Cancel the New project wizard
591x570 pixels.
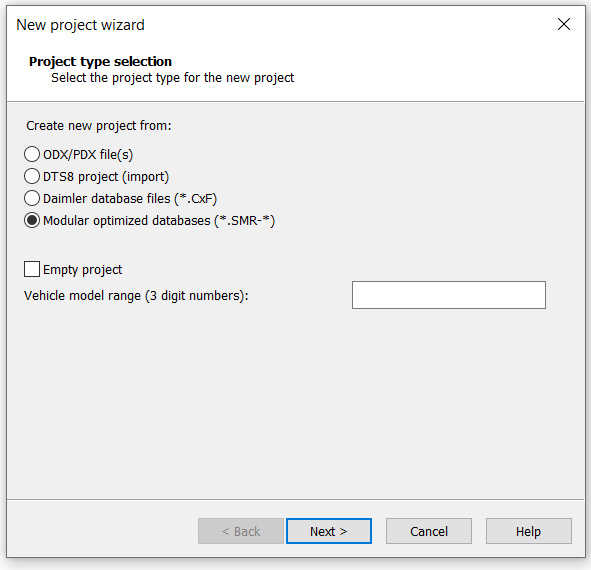429,531
